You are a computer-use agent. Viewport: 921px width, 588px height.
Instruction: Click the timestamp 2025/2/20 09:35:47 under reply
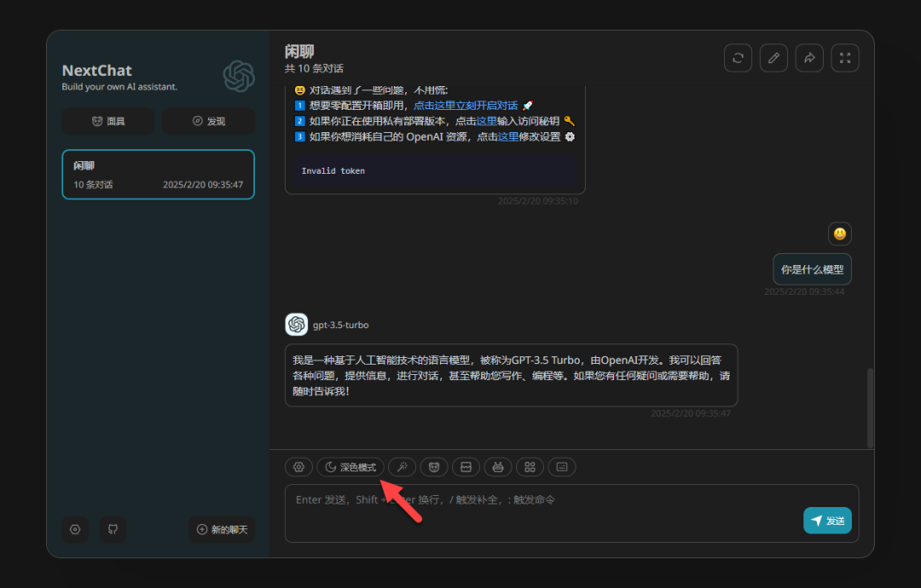(x=691, y=413)
